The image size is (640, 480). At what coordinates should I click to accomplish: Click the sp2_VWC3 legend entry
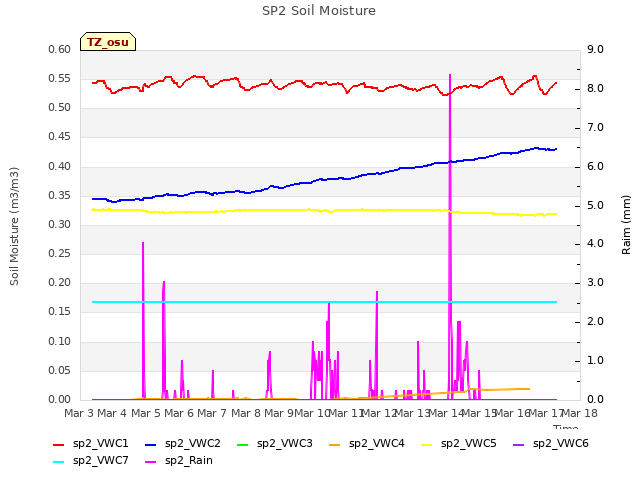coord(275,443)
